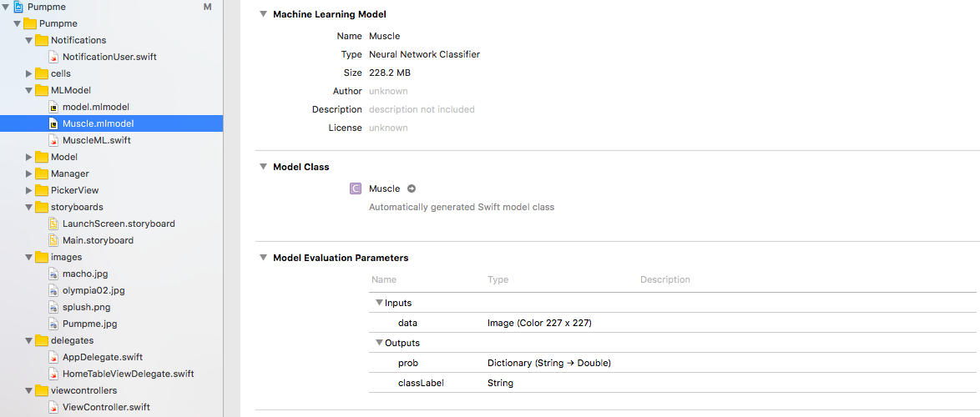Open ViewController.swift from viewcontrollers folder
The image size is (980, 417).
point(106,407)
